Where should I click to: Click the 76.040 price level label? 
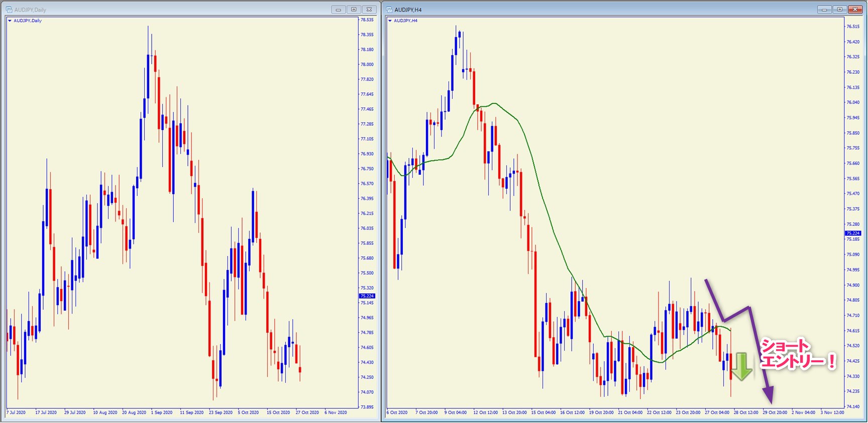coord(853,102)
